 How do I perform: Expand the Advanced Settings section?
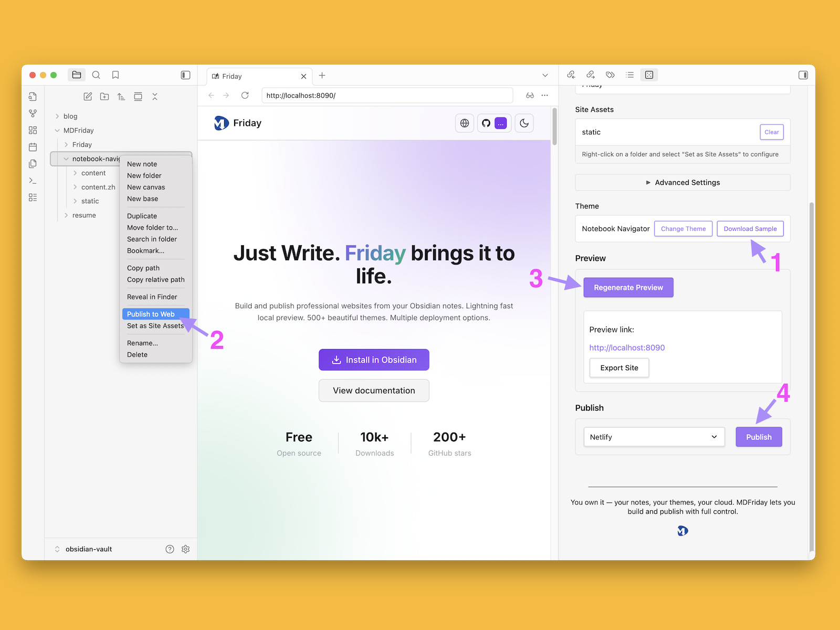(x=682, y=183)
